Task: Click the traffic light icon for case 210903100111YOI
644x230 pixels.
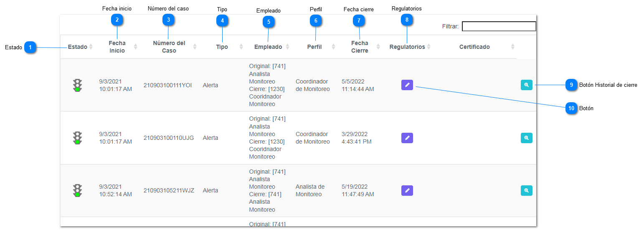Action: (x=77, y=85)
